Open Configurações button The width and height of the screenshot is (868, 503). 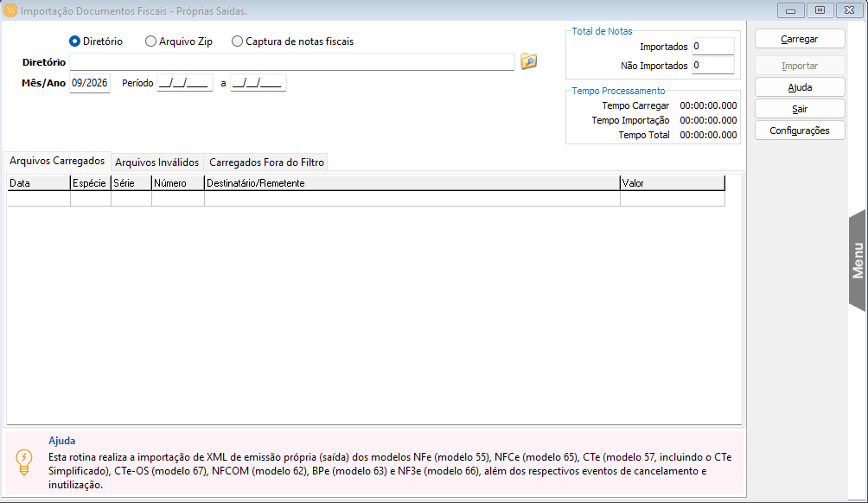coord(800,131)
